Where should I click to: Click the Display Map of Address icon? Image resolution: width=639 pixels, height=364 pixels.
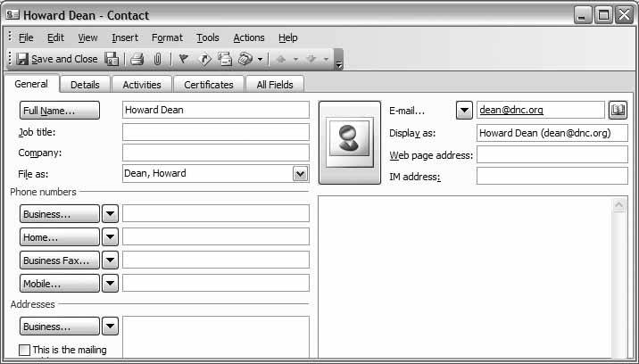(x=204, y=60)
